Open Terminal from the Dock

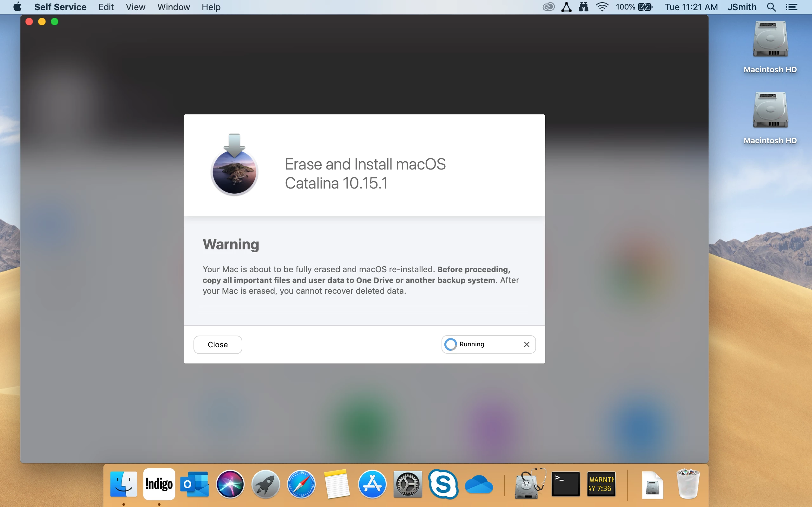pyautogui.click(x=566, y=484)
